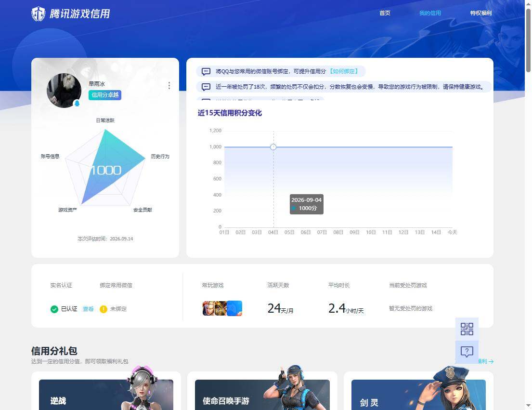Click the username 早雨冰
The image size is (532, 410).
pyautogui.click(x=97, y=84)
